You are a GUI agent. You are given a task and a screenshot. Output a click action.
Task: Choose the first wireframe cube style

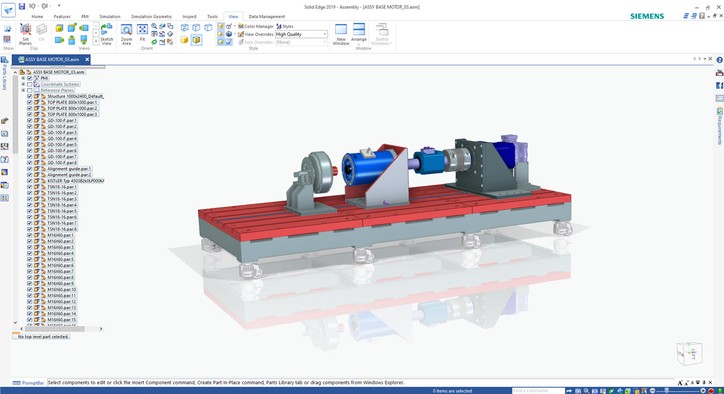[184, 28]
